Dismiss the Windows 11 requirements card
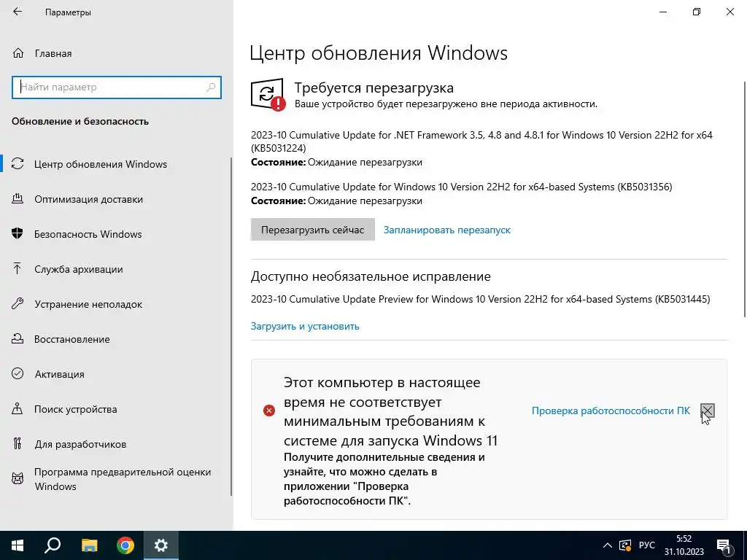This screenshot has height=560, width=747. pyautogui.click(x=708, y=411)
